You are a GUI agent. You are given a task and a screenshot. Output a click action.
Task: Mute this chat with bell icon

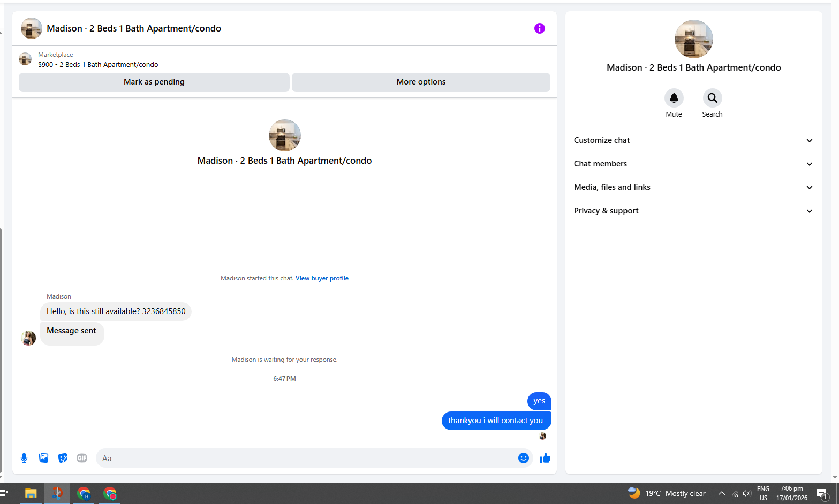[x=674, y=98]
